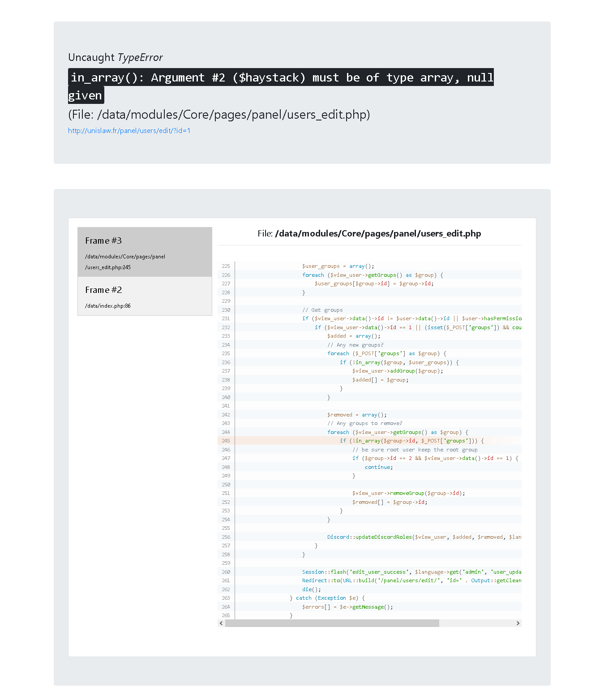Select Frame #2 in the stack trace
Image resolution: width=604 pixels, height=700 pixels.
145,296
